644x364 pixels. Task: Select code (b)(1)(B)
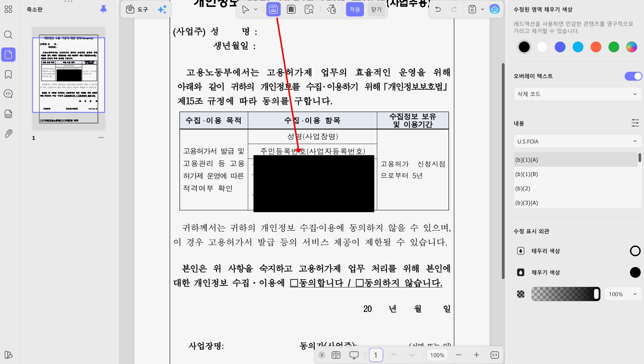[576, 174]
